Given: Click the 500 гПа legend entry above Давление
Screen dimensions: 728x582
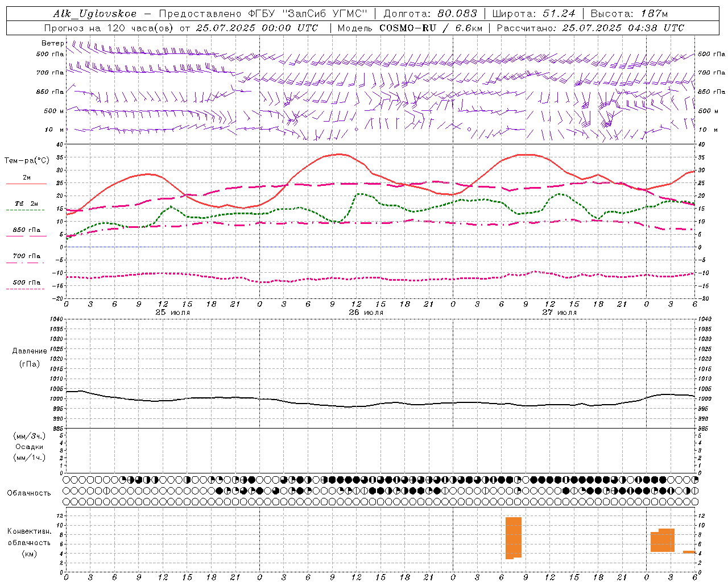Looking at the screenshot, I should tap(27, 282).
